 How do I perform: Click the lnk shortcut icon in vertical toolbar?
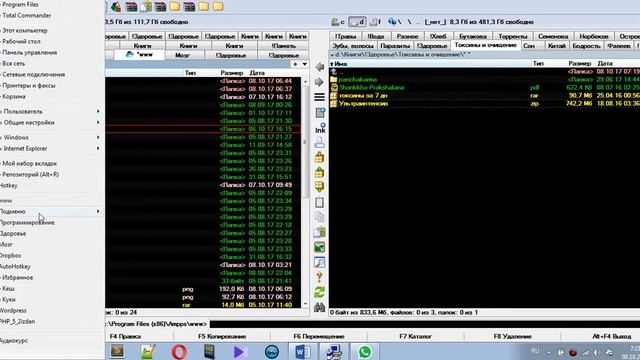tap(320, 128)
